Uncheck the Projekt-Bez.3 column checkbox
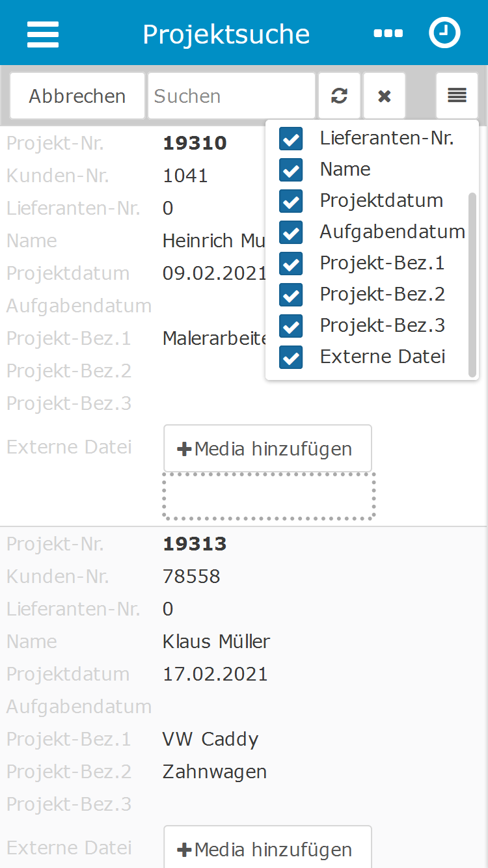 pos(291,325)
